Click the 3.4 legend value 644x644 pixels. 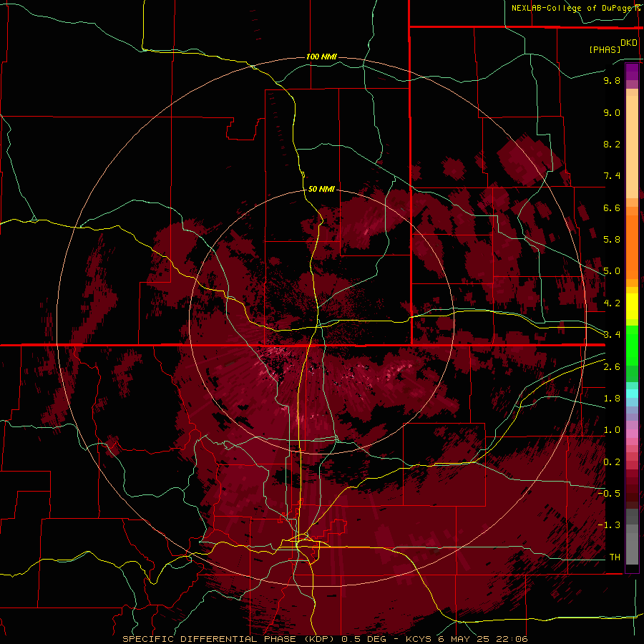click(612, 335)
